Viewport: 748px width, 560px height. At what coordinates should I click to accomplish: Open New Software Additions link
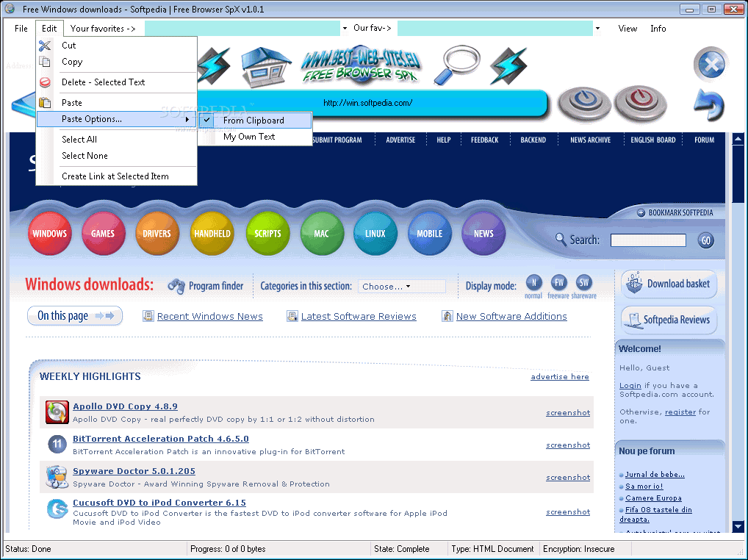(511, 316)
